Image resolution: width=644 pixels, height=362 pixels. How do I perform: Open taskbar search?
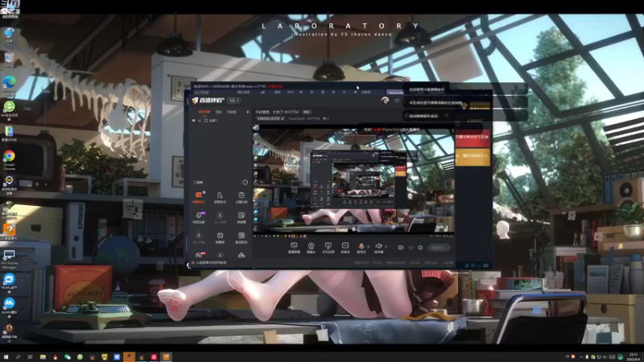(18, 357)
